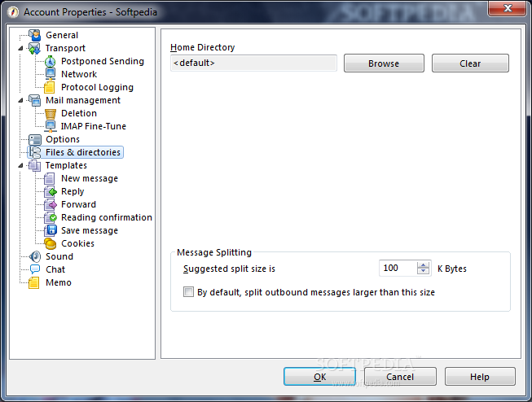The width and height of the screenshot is (532, 402).
Task: Collapse the Templates tree node
Action: pos(20,165)
